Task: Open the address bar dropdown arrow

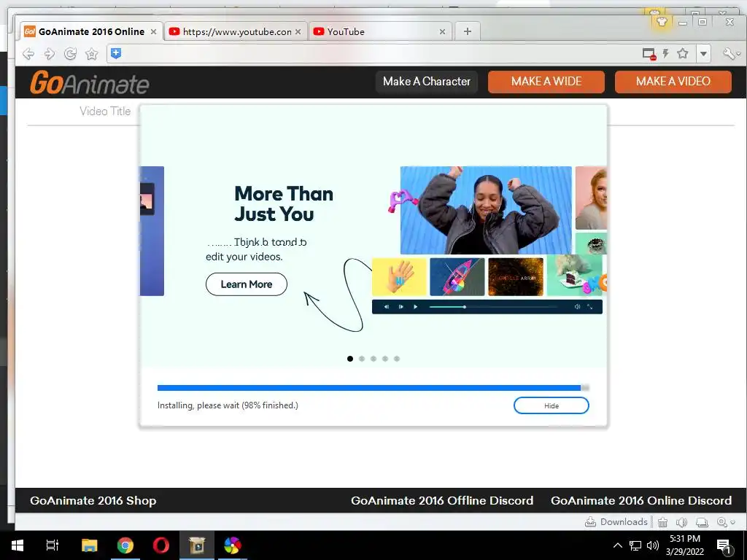Action: pyautogui.click(x=704, y=54)
